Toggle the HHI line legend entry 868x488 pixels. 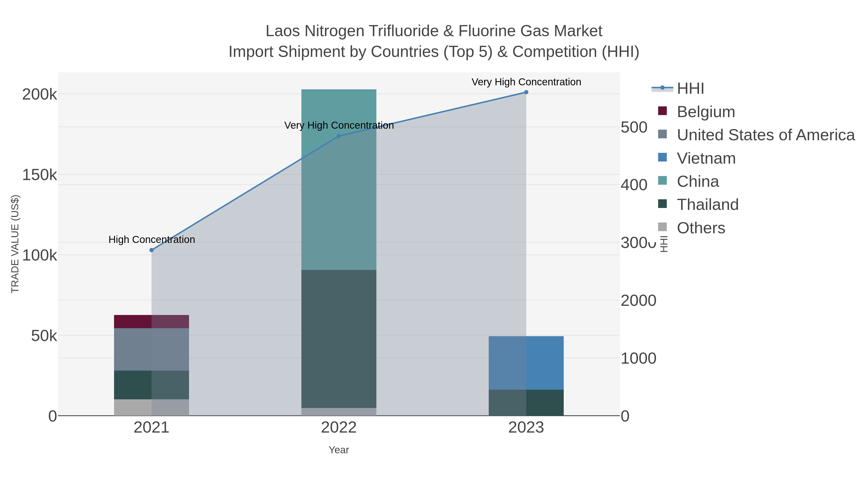point(678,88)
